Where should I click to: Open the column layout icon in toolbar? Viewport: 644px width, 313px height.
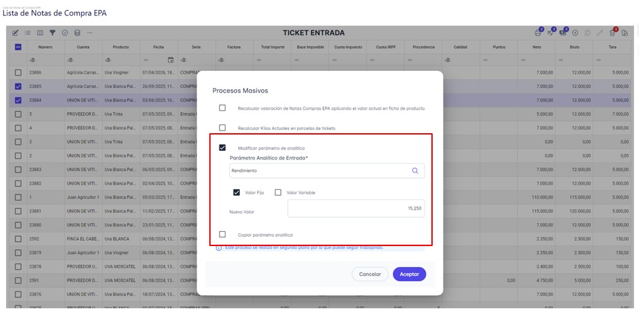point(40,32)
